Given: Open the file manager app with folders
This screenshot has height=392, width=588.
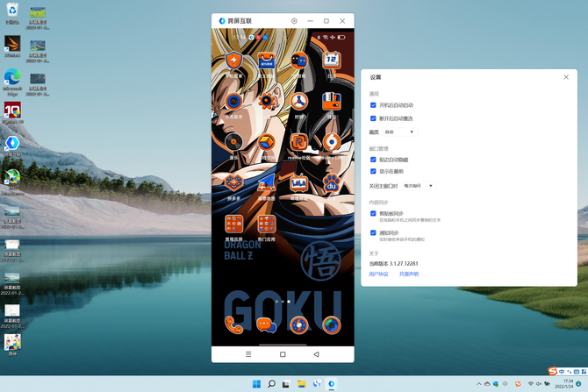Looking at the screenshot, I should pos(332,101).
